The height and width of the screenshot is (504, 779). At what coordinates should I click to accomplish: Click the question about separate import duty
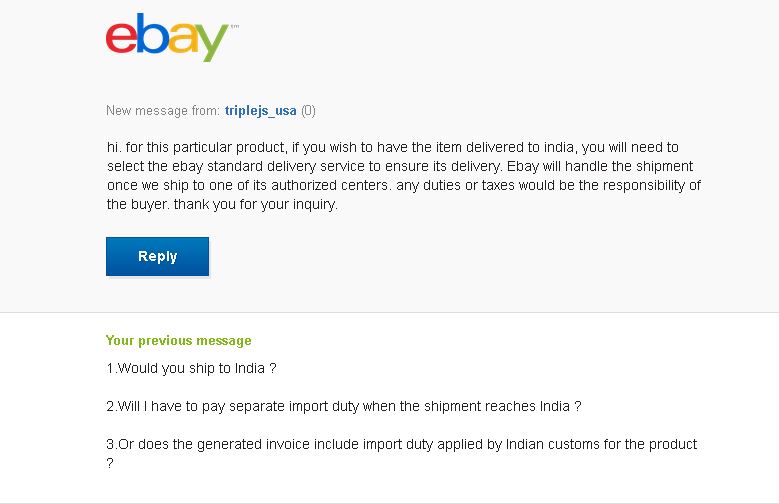(344, 406)
